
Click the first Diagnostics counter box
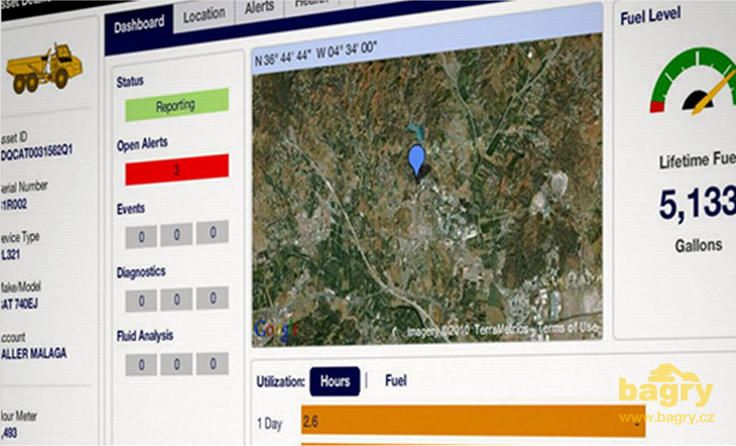(141, 300)
